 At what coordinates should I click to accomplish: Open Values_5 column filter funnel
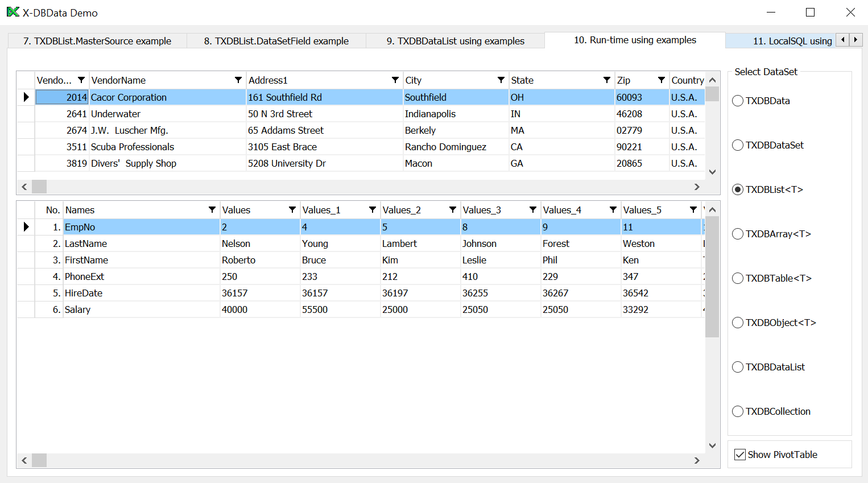pyautogui.click(x=693, y=210)
